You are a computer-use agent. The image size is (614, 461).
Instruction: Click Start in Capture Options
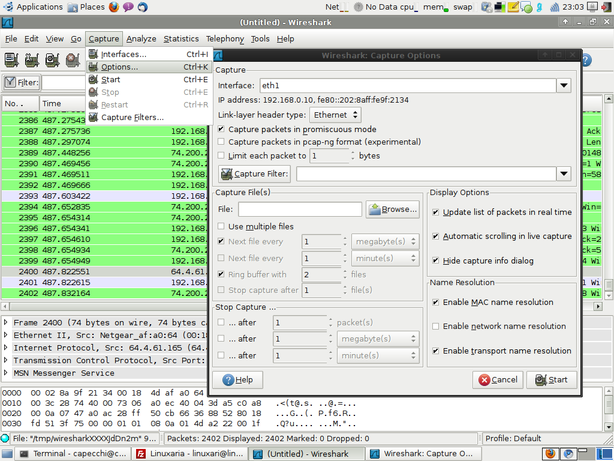click(551, 380)
